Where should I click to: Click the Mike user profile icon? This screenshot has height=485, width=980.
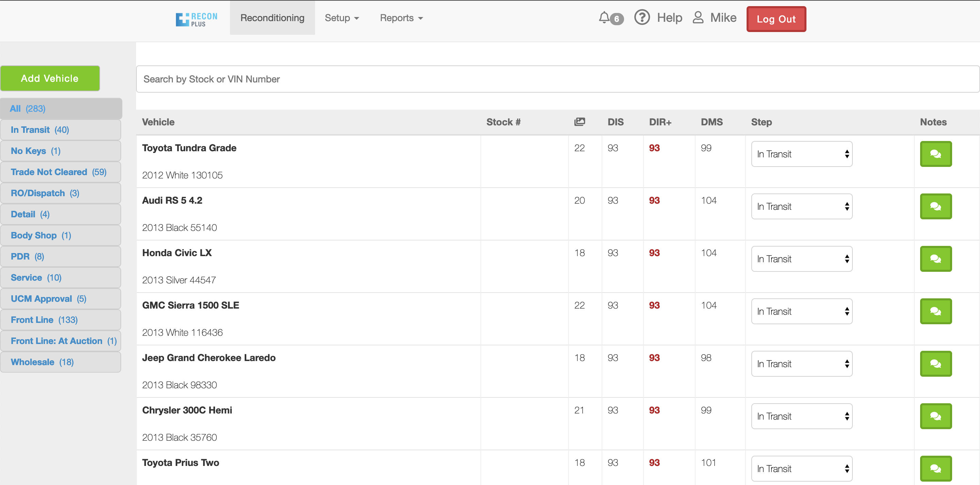698,17
